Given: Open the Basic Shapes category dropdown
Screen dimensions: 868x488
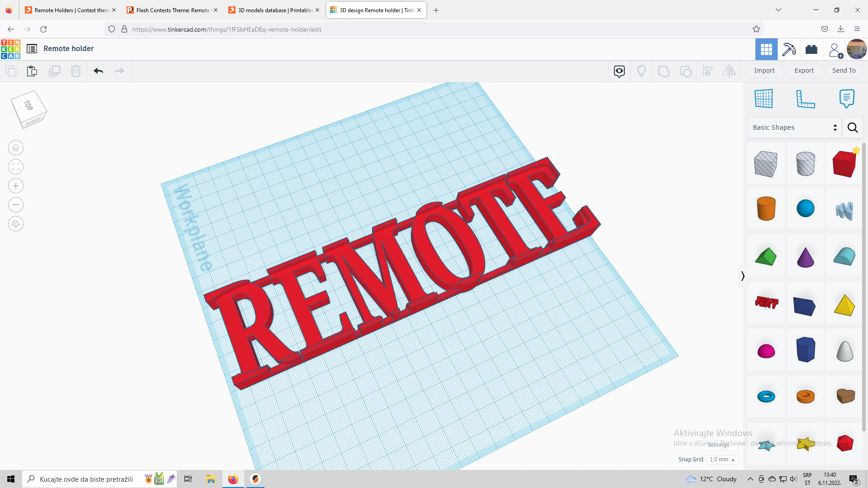Looking at the screenshot, I should tap(793, 127).
